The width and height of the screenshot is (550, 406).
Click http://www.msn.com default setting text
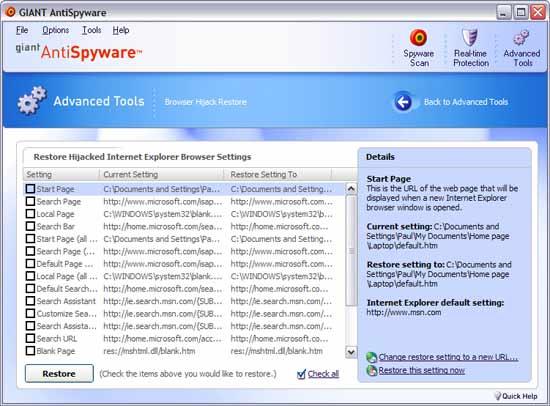point(404,312)
